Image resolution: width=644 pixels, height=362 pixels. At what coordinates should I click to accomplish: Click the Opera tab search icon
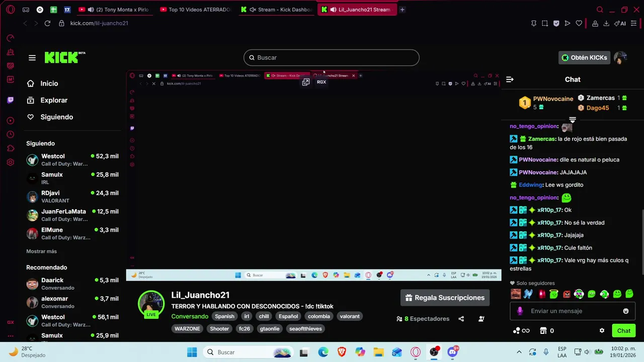click(x=600, y=10)
